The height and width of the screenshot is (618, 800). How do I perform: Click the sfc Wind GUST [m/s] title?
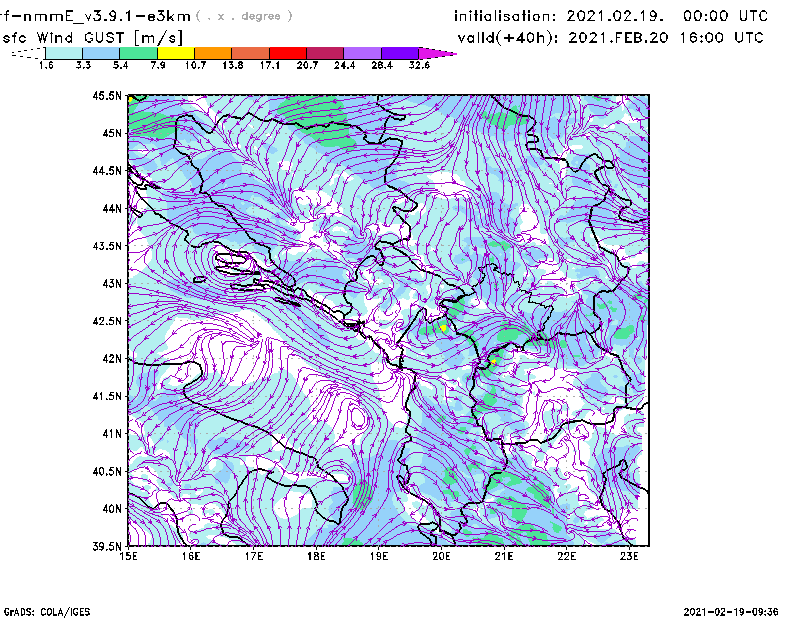coord(92,38)
